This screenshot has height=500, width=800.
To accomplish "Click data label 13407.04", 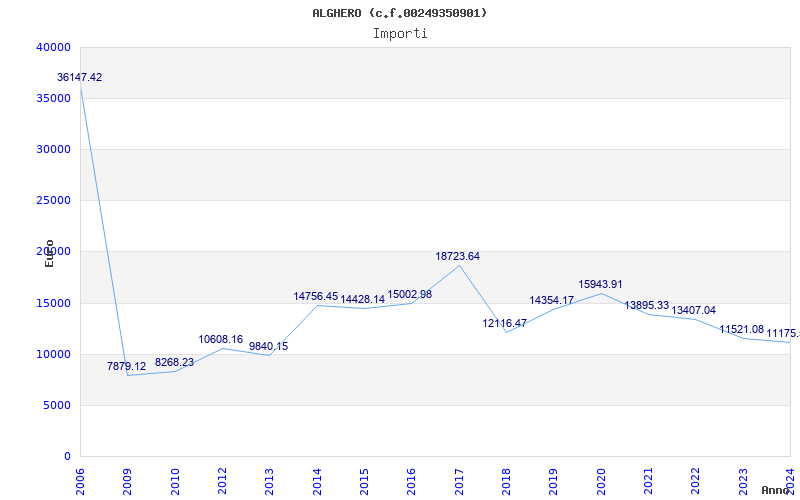I will pos(693,310).
